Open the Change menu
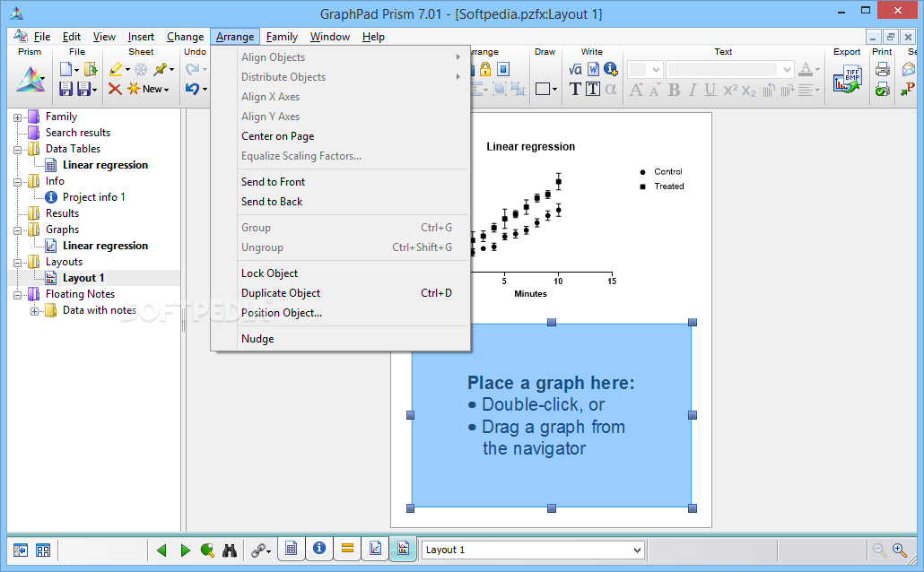The image size is (924, 572). (x=185, y=37)
